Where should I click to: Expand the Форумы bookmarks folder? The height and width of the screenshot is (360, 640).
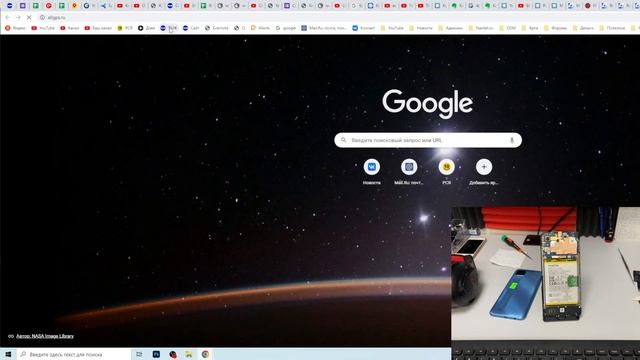pyautogui.click(x=555, y=28)
